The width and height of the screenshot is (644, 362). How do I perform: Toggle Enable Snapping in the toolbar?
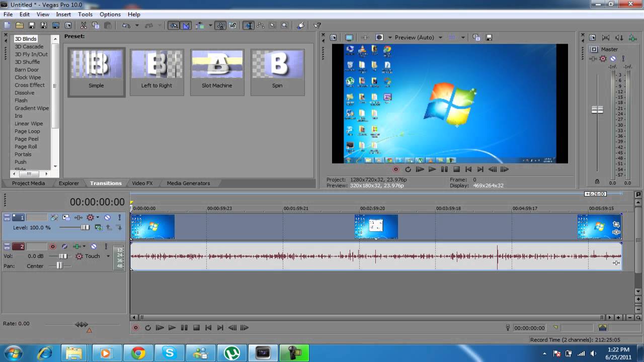coord(174,25)
